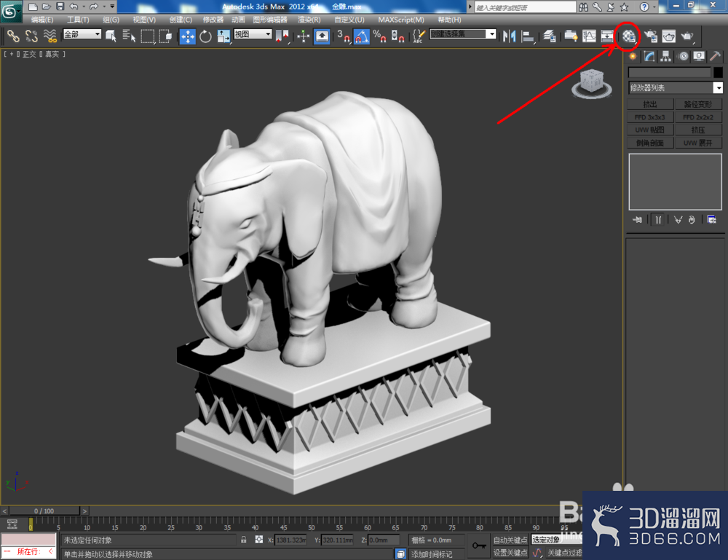The height and width of the screenshot is (560, 728).
Task: Click the 自动关键点 auto key button
Action: tap(510, 540)
